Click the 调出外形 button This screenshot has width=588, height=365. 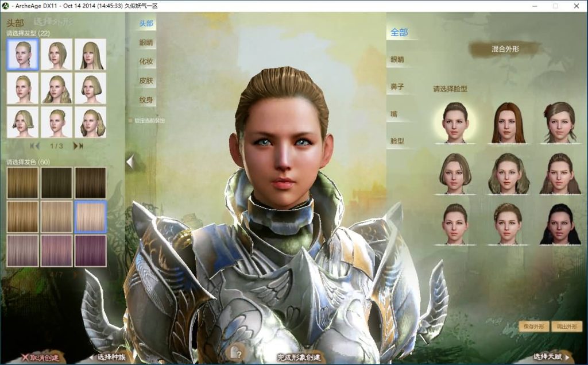coord(566,326)
